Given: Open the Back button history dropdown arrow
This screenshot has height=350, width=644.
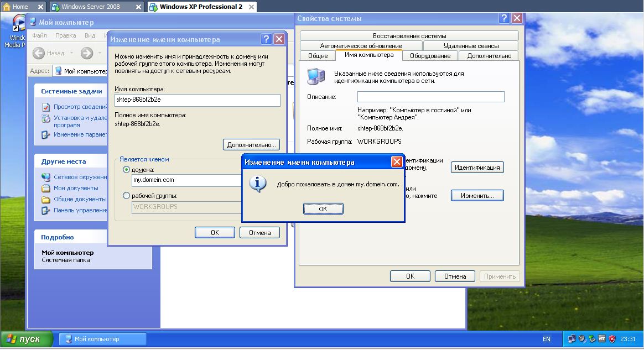Looking at the screenshot, I should point(71,53).
